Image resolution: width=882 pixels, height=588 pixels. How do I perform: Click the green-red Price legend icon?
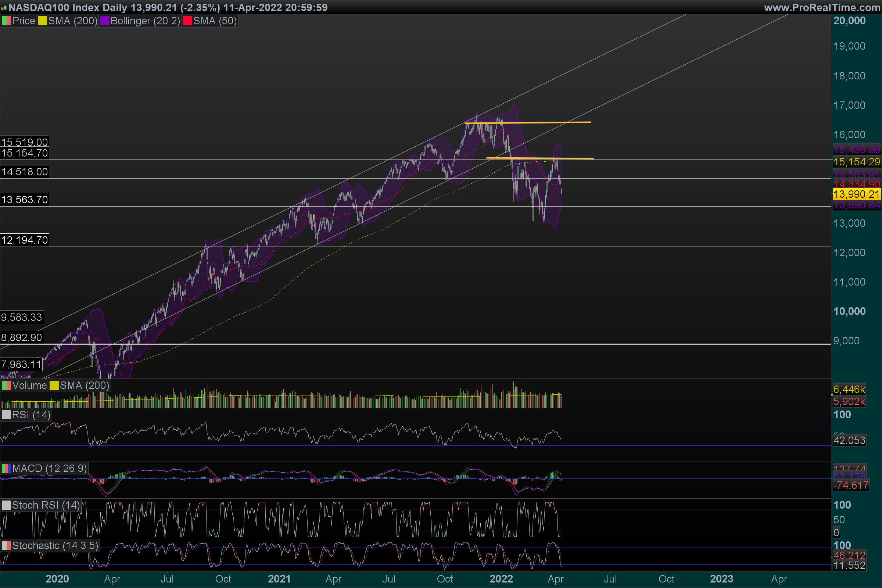[6, 21]
